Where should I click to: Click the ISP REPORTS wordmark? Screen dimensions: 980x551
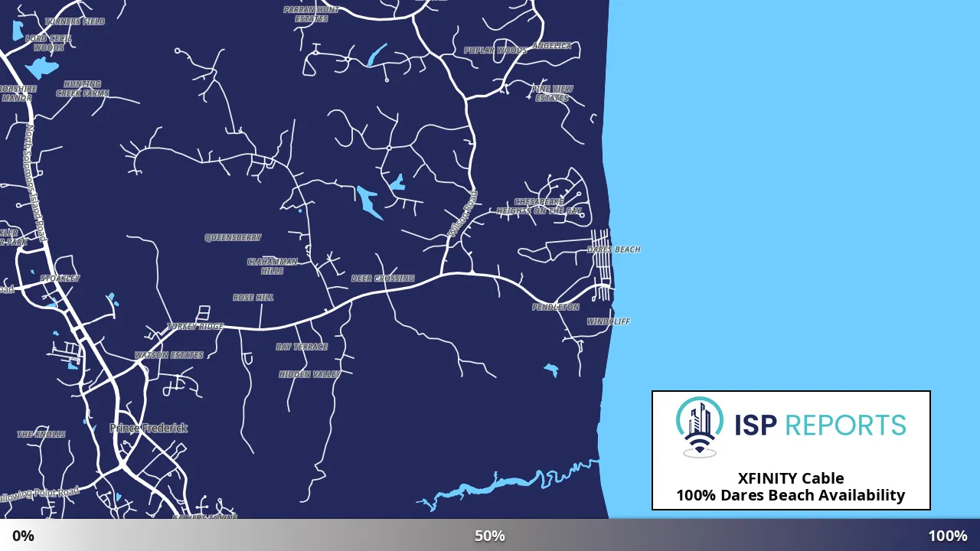click(820, 425)
